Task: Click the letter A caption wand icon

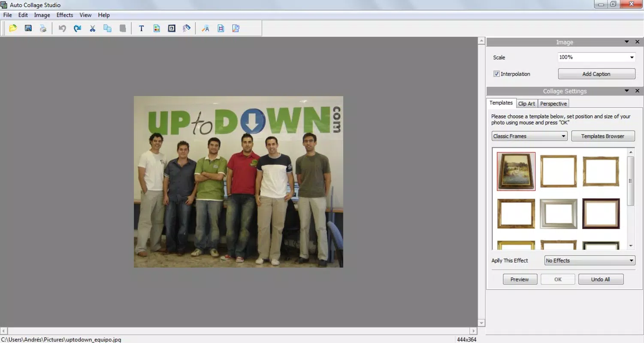Action: [206, 28]
